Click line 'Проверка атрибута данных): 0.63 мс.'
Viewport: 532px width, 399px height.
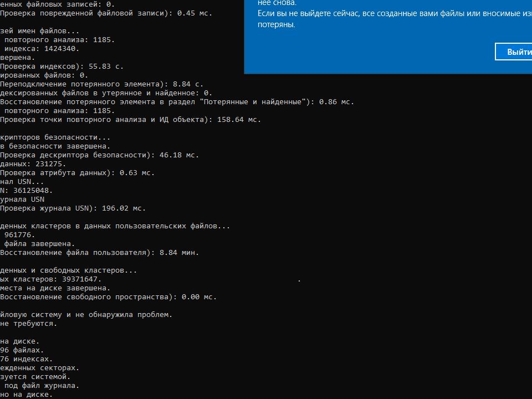tap(77, 173)
